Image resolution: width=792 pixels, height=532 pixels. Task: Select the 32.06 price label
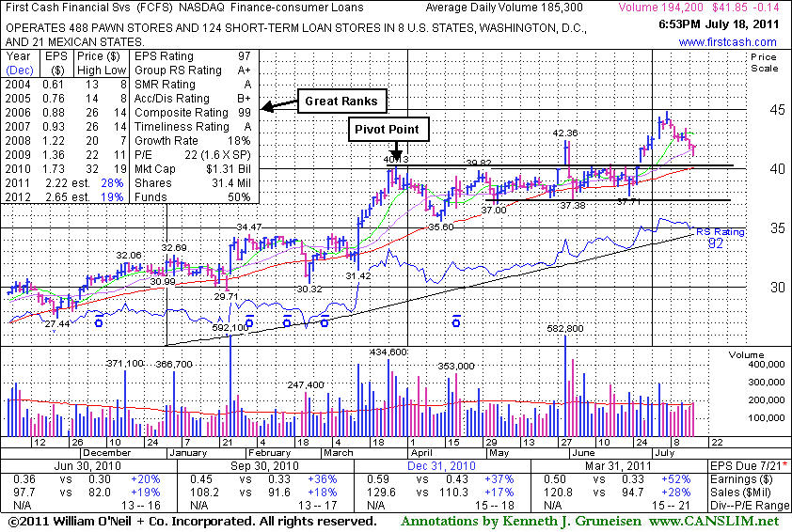coord(129,256)
